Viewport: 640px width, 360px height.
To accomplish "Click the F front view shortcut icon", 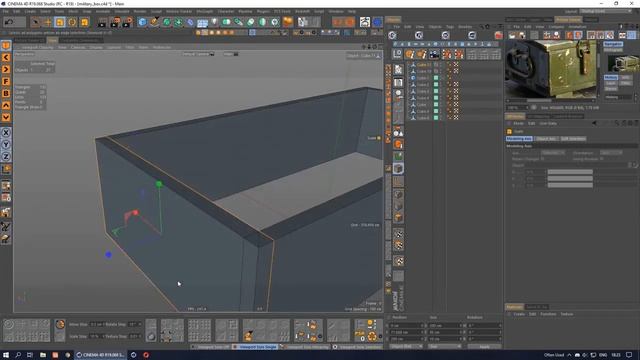I will tap(6, 82).
